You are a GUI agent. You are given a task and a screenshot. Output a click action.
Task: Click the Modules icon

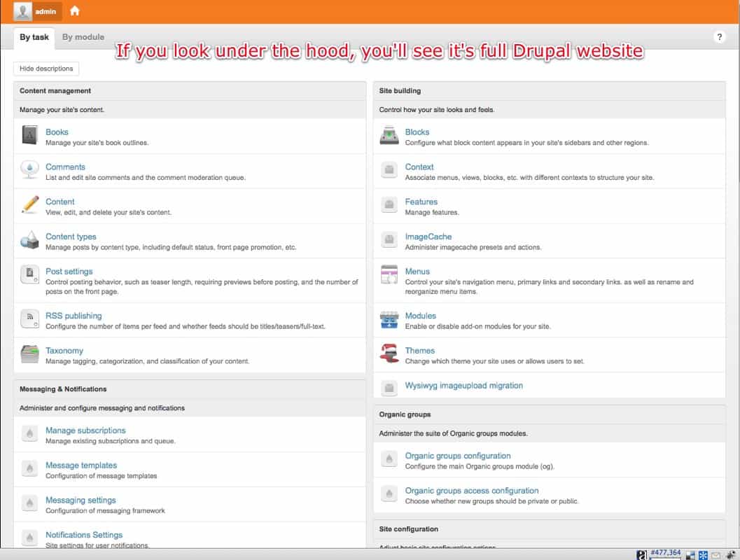point(389,320)
